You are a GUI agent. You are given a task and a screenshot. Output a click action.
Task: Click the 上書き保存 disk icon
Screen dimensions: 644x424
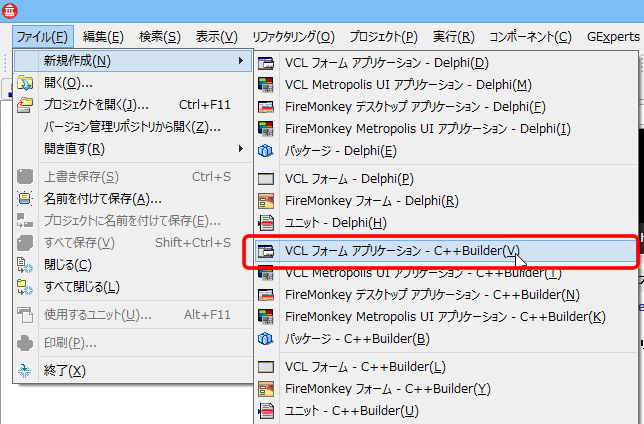pos(25,177)
